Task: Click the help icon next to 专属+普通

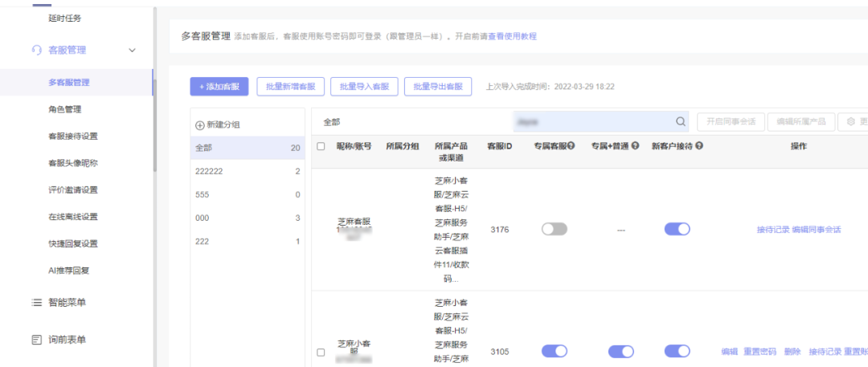Action: pos(635,146)
